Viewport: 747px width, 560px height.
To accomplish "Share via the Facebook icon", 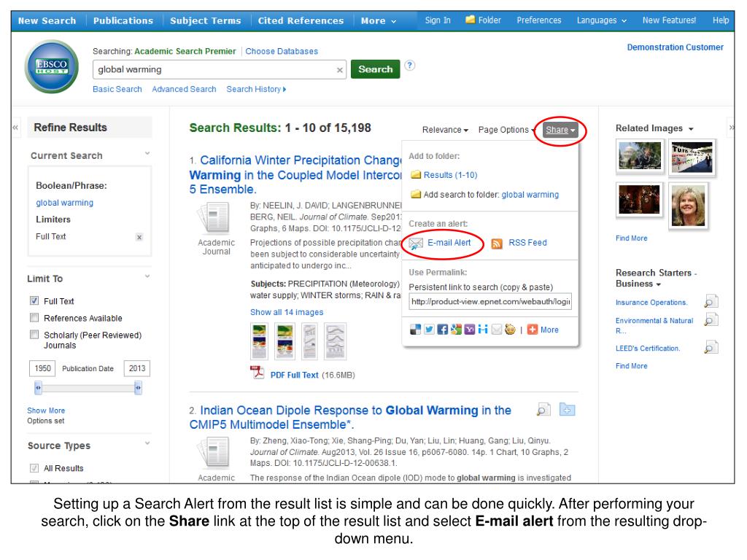I will tap(443, 330).
